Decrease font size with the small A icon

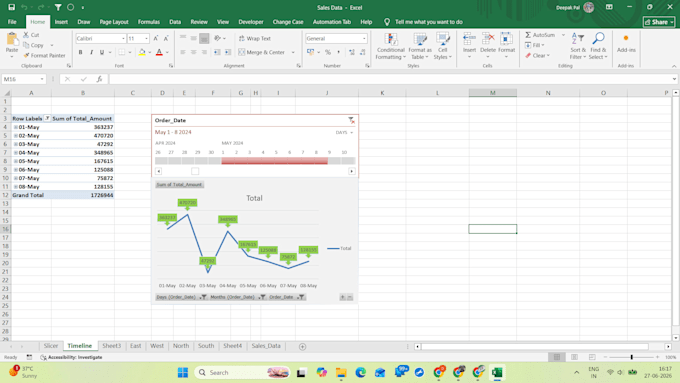(166, 39)
